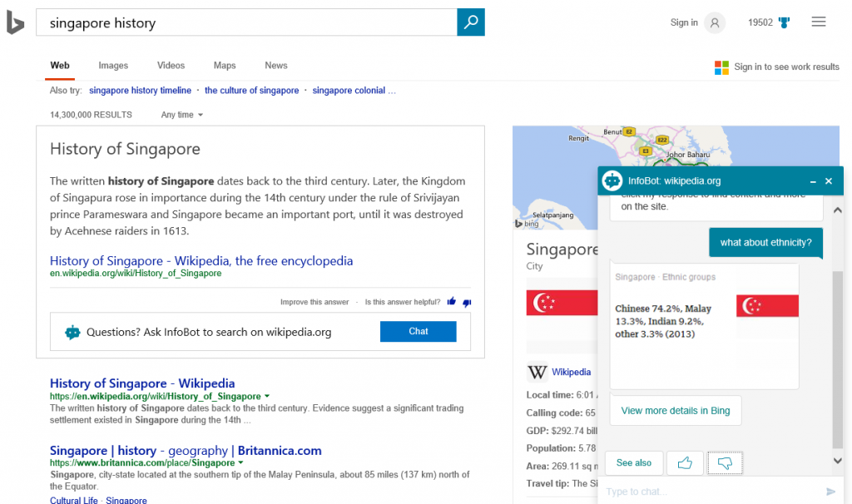Click Sign in to see work results
Screen dimensions: 852x504
(x=786, y=67)
